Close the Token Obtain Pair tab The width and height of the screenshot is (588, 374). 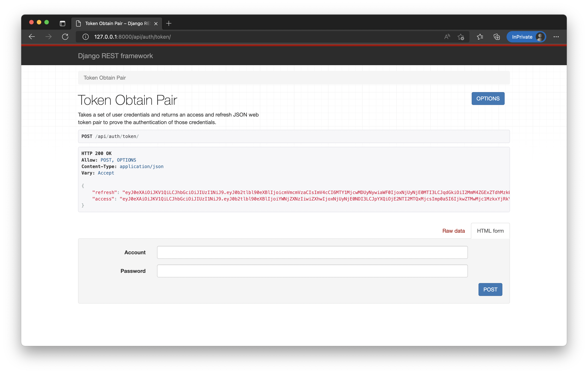(156, 23)
